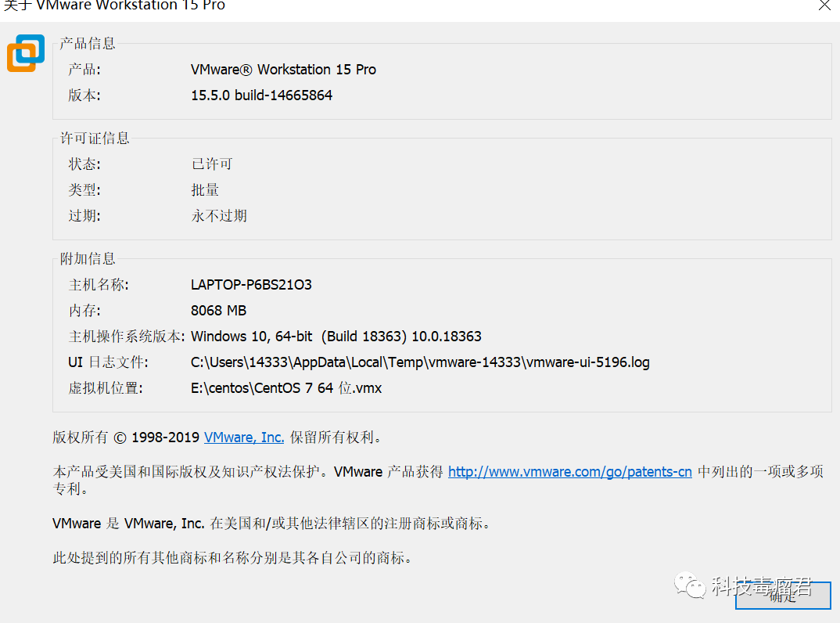Click the license status value 已许可
840x623 pixels.
coord(212,164)
